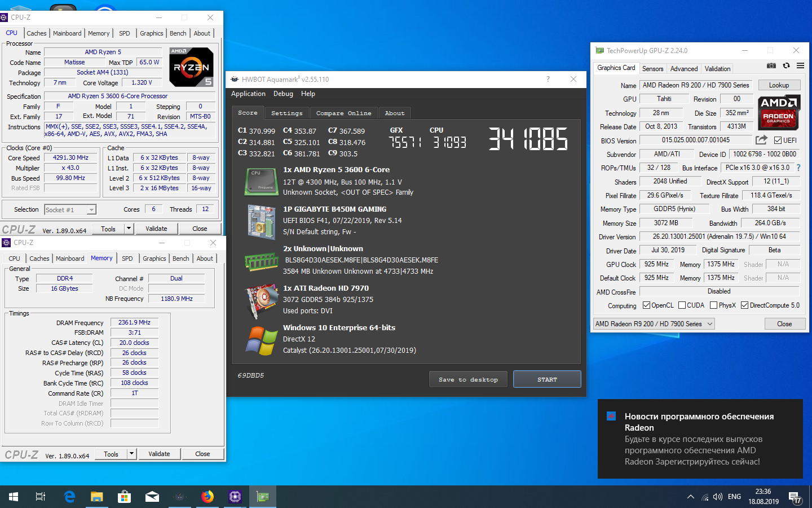Open the Debug menu in Aquamark
The image size is (812, 508).
(x=283, y=94)
